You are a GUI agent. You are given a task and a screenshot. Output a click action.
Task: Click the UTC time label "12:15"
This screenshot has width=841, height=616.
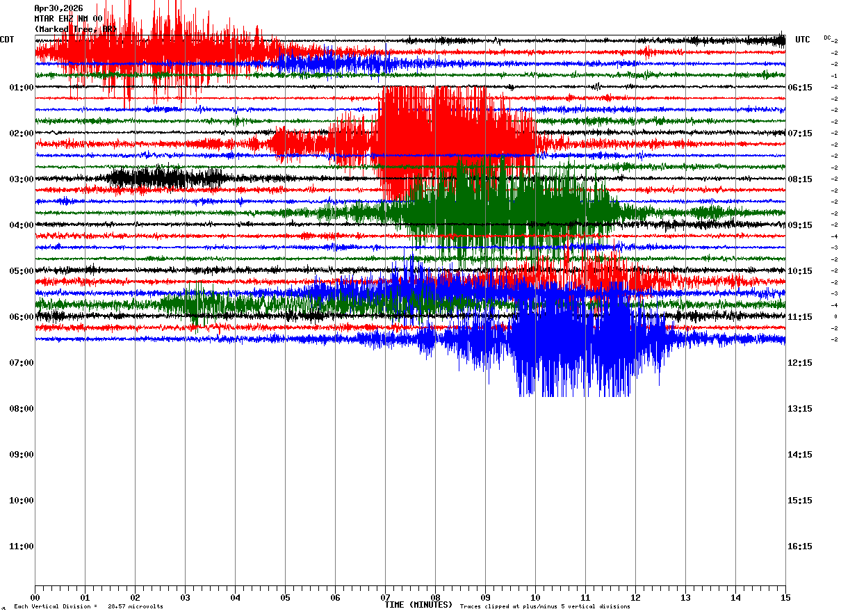800,363
